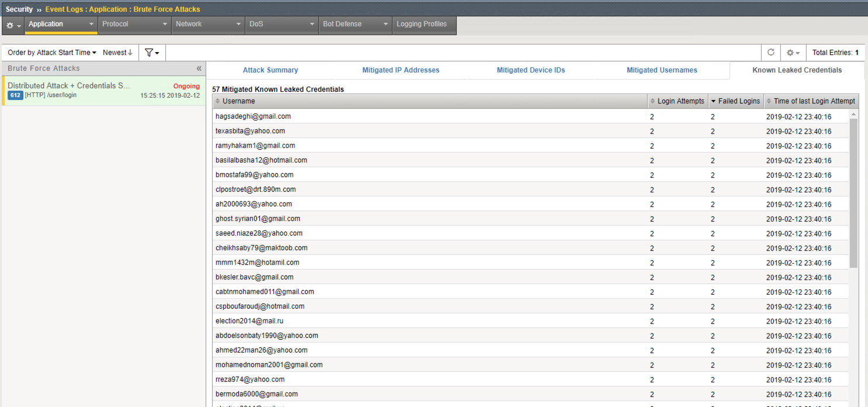Click the /user/login URL text
868x407 pixels.
click(61, 95)
